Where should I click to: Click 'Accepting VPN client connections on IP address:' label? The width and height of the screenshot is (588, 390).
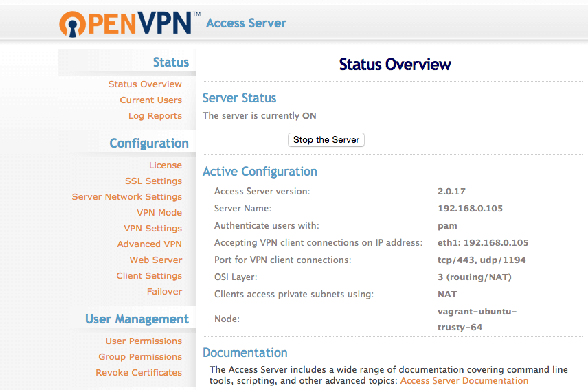pos(318,243)
